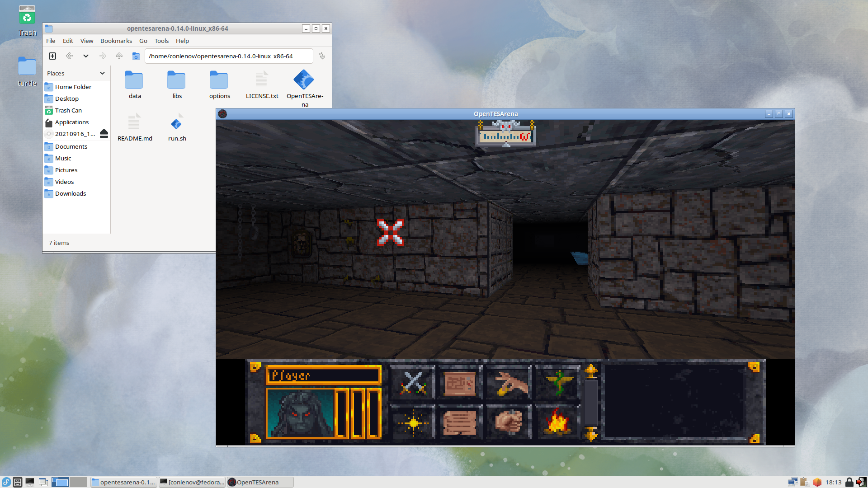Select Music in Places
Screen dimensions: 868x488
click(x=76, y=158)
